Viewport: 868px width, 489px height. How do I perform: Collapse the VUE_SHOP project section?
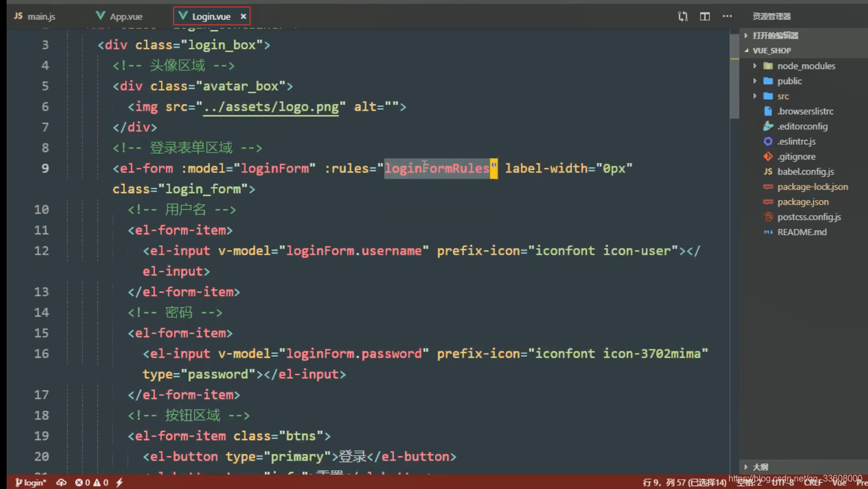747,50
